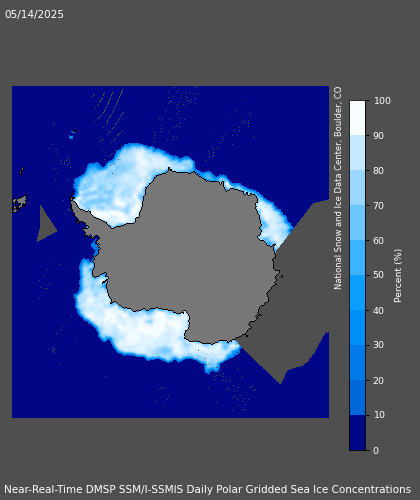Click the colorbar tick label 50
The height and width of the screenshot is (500, 420).
[379, 275]
